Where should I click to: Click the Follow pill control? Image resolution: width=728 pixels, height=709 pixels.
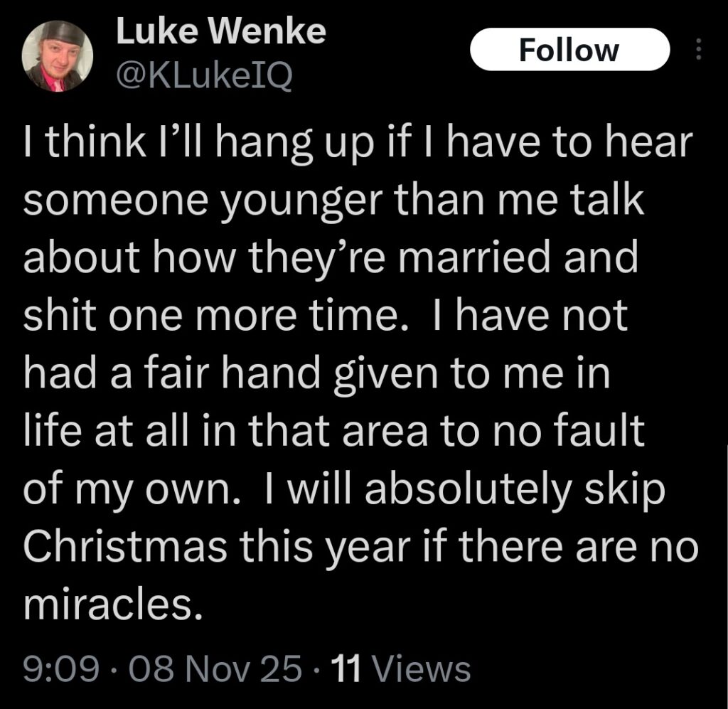pyautogui.click(x=569, y=50)
